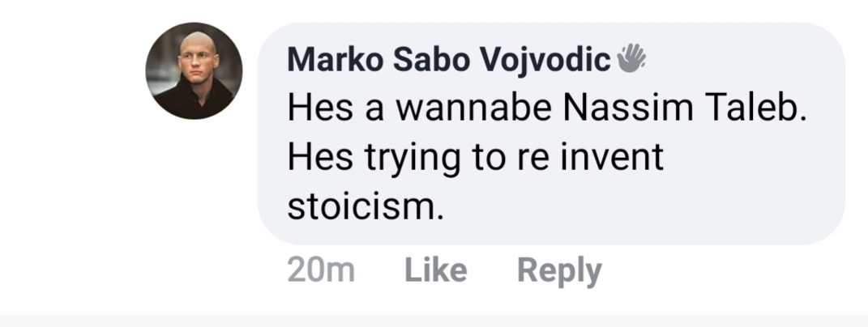Like Marko's comment
The width and height of the screenshot is (868, 327).
[435, 270]
